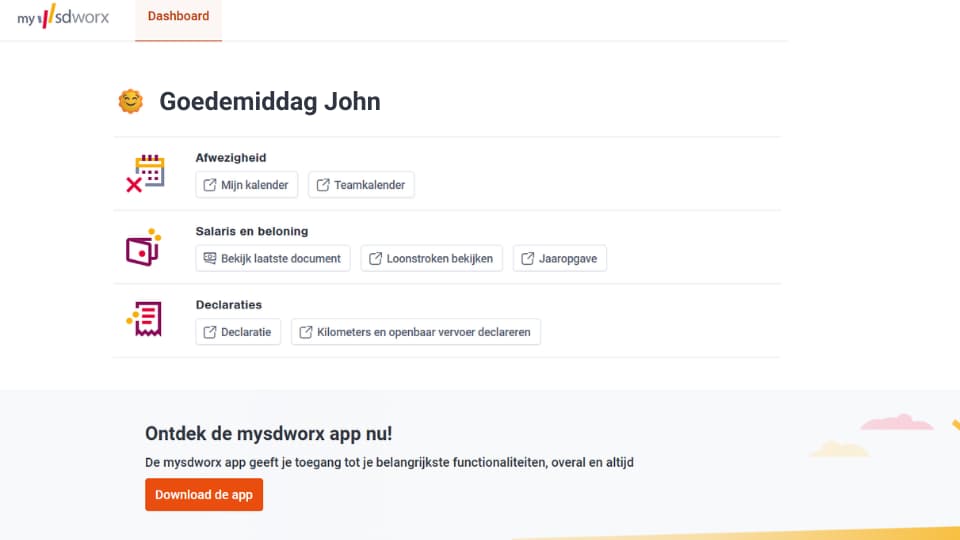The image size is (960, 540).
Task: Click the Salaris en beloning wallet icon
Action: [143, 247]
